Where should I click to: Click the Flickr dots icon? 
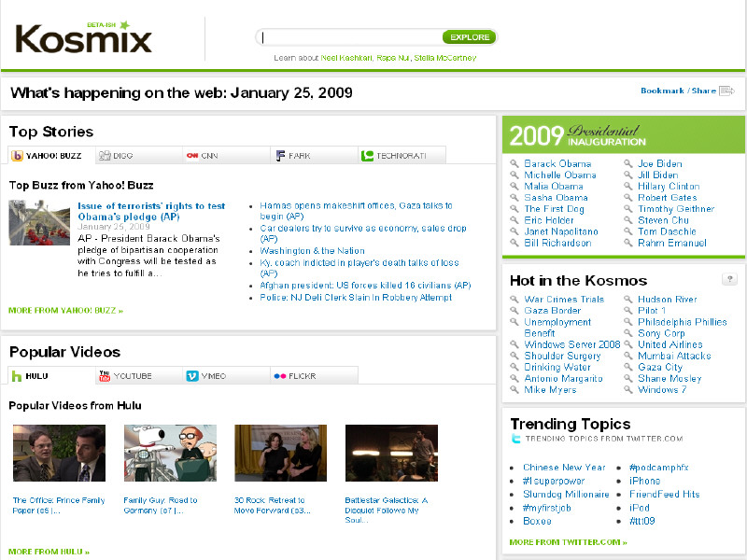(279, 376)
